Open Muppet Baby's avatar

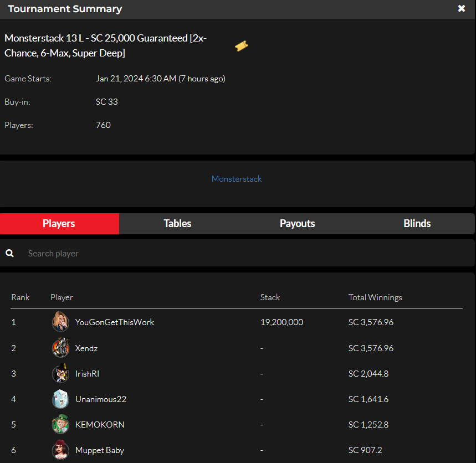click(x=60, y=450)
